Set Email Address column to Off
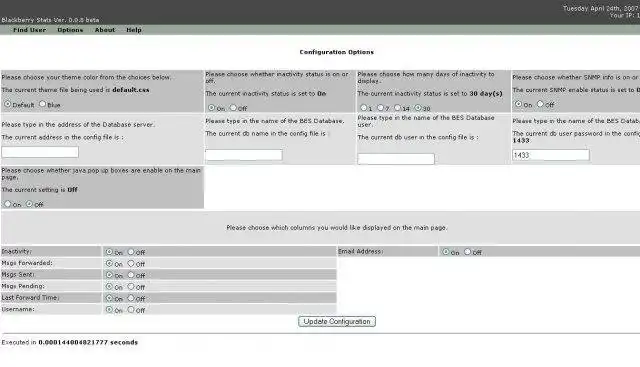 point(467,251)
